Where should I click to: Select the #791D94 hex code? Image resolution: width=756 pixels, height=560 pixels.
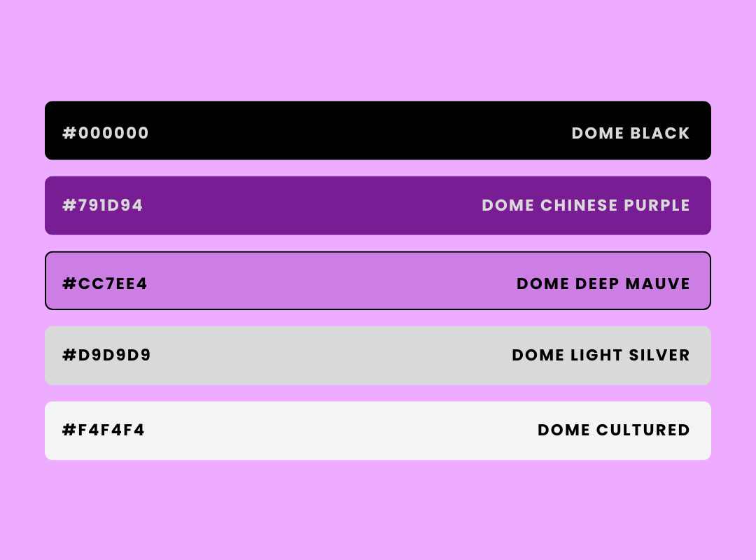coord(103,205)
